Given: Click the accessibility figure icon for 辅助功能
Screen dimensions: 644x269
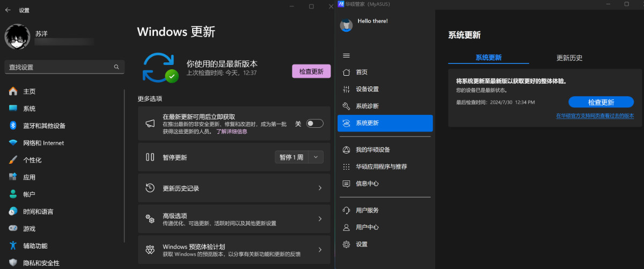Looking at the screenshot, I should pos(13,246).
